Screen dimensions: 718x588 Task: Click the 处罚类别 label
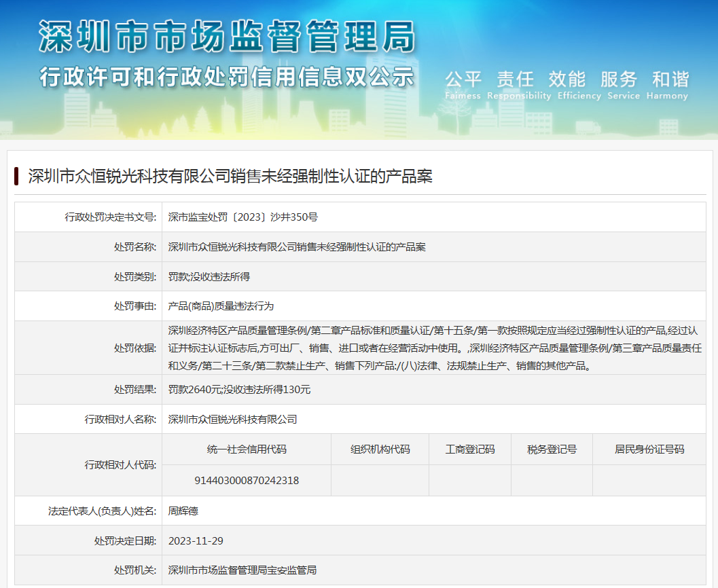(x=135, y=277)
